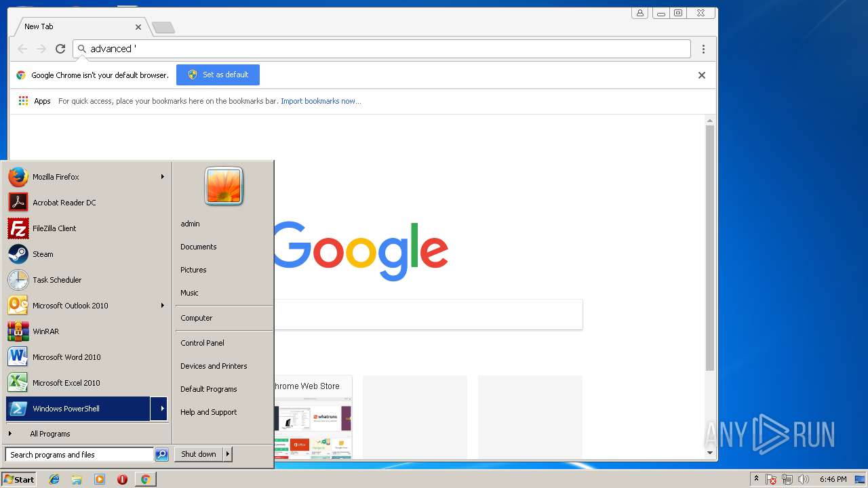Open a new Chrome tab
The image size is (868, 488).
(163, 27)
